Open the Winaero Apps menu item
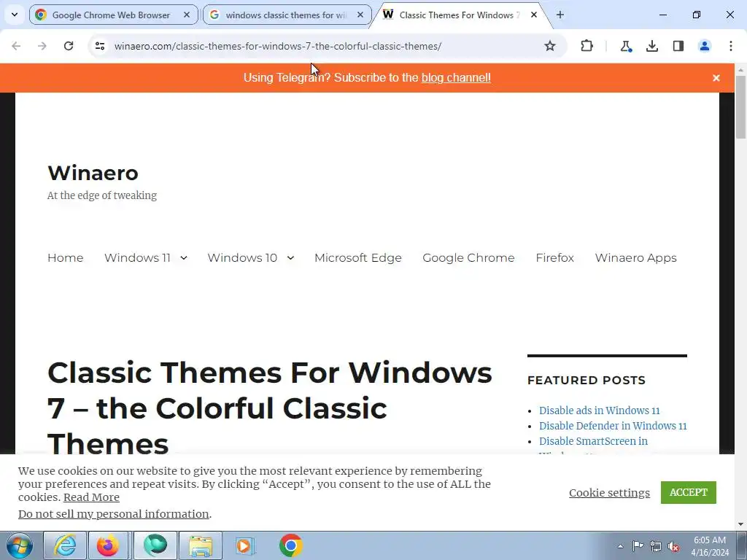Image resolution: width=747 pixels, height=560 pixels. [635, 257]
